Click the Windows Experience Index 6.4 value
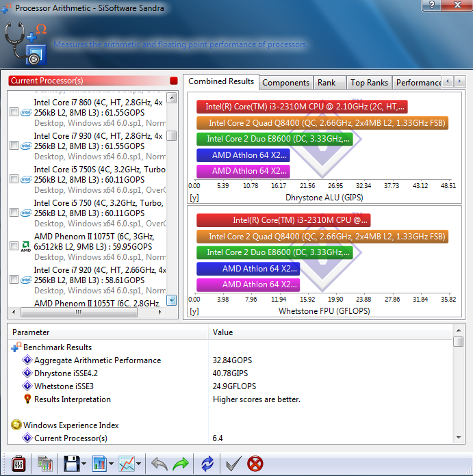The width and height of the screenshot is (473, 476). [x=218, y=438]
